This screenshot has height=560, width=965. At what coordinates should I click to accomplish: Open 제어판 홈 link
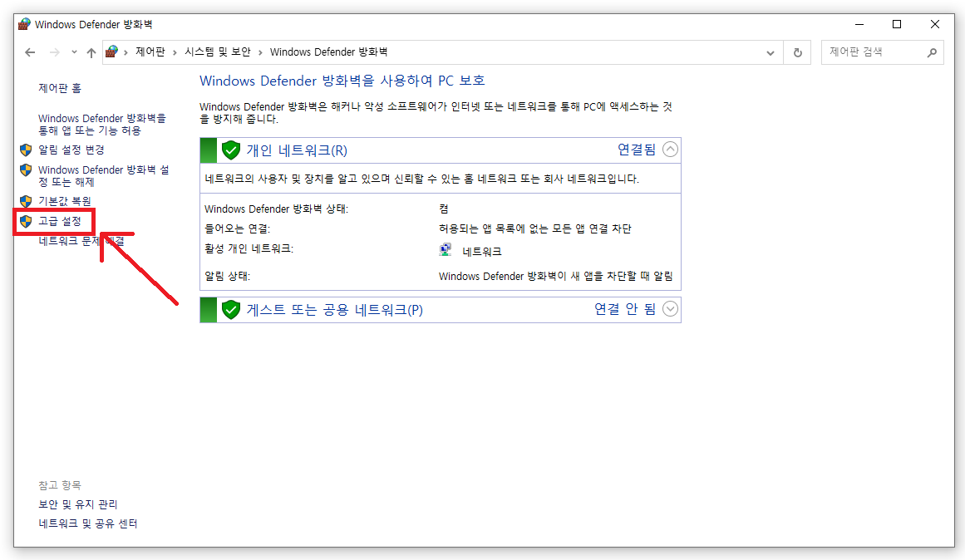(60, 88)
